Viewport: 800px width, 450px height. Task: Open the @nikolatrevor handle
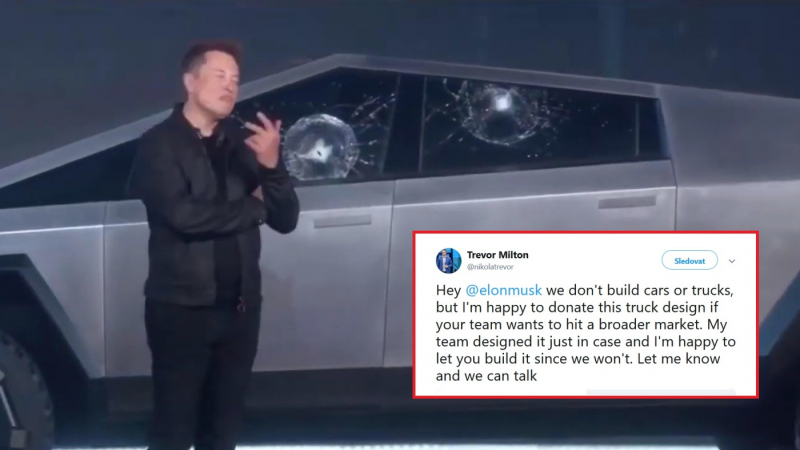click(x=490, y=267)
